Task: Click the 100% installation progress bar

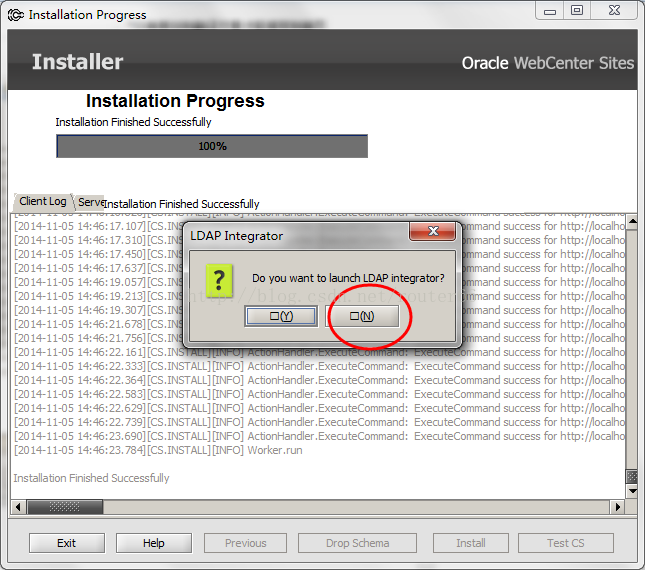Action: tap(212, 146)
